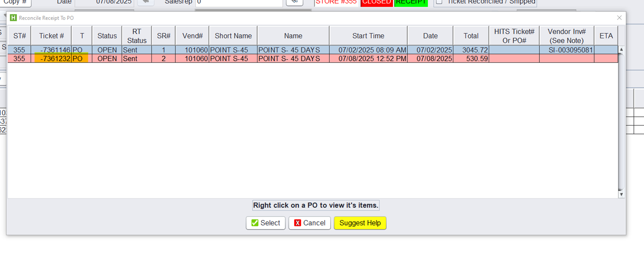Click vendor invoice SI-003095081 cell
The height and width of the screenshot is (255, 644).
(x=566, y=50)
